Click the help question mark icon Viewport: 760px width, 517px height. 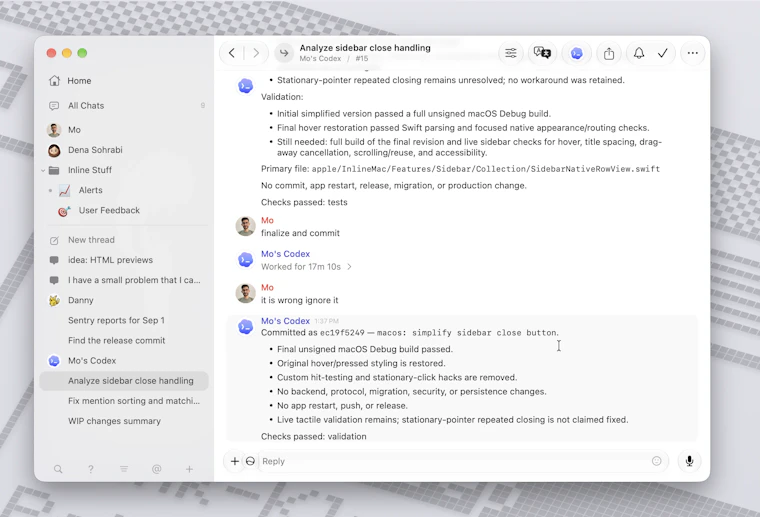91,469
